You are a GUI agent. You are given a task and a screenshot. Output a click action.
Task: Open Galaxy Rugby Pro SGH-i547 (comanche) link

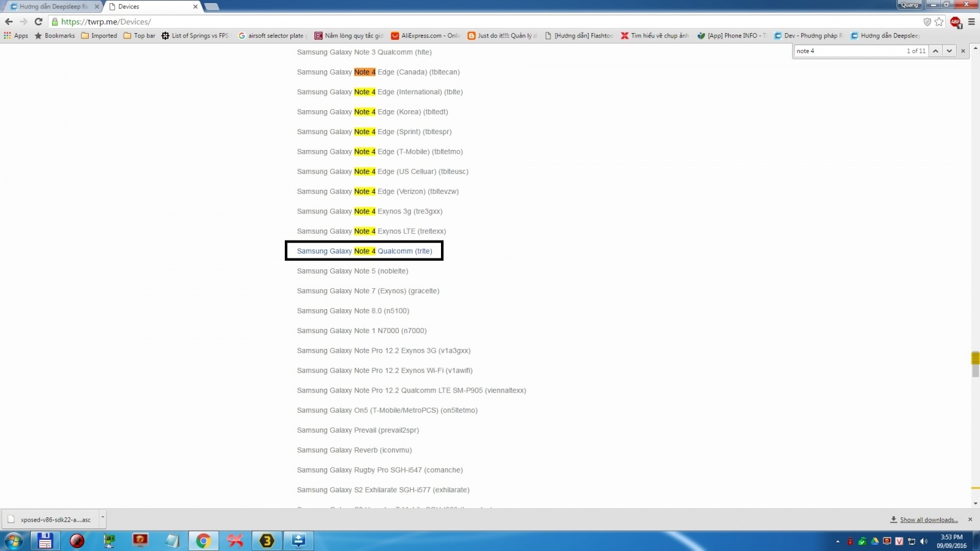pyautogui.click(x=380, y=470)
